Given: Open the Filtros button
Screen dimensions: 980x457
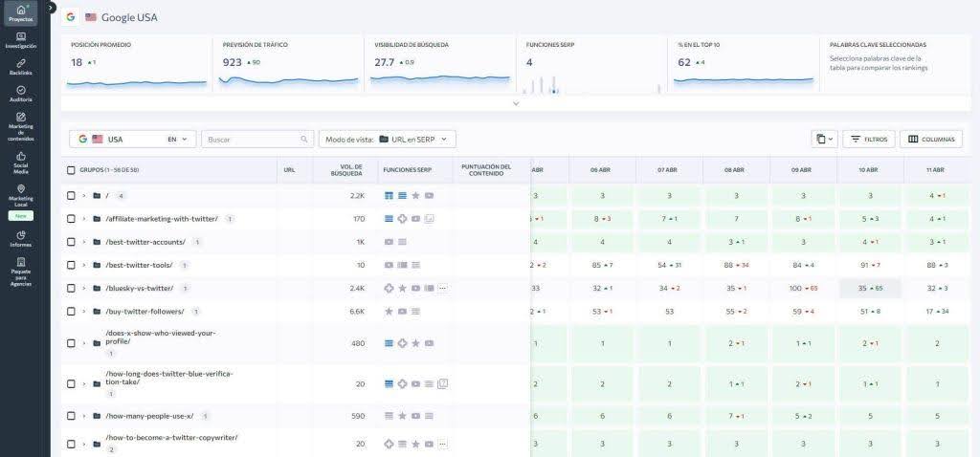Looking at the screenshot, I should click(869, 140).
